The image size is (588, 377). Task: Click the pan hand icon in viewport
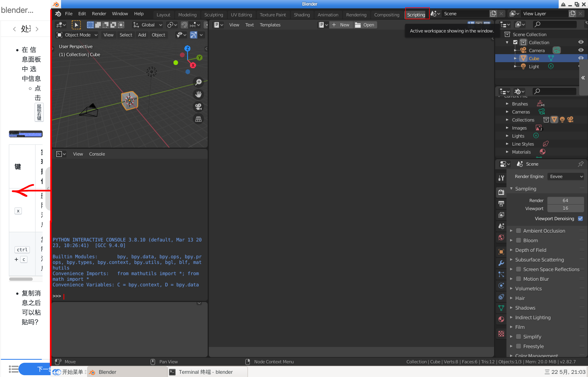(198, 94)
